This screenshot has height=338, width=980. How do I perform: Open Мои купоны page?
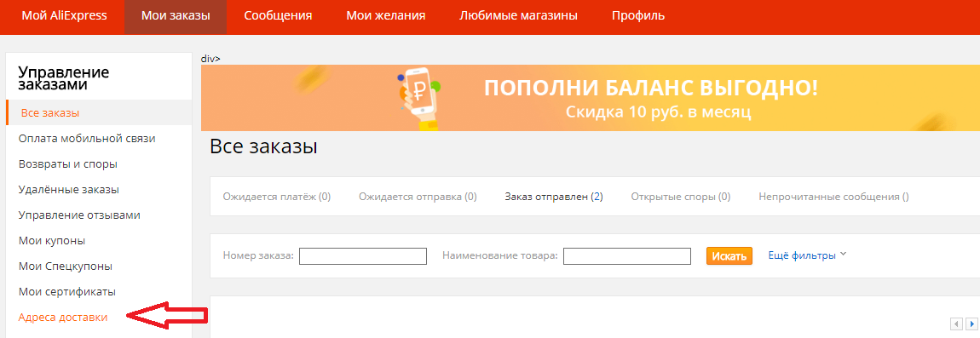pos(52,241)
